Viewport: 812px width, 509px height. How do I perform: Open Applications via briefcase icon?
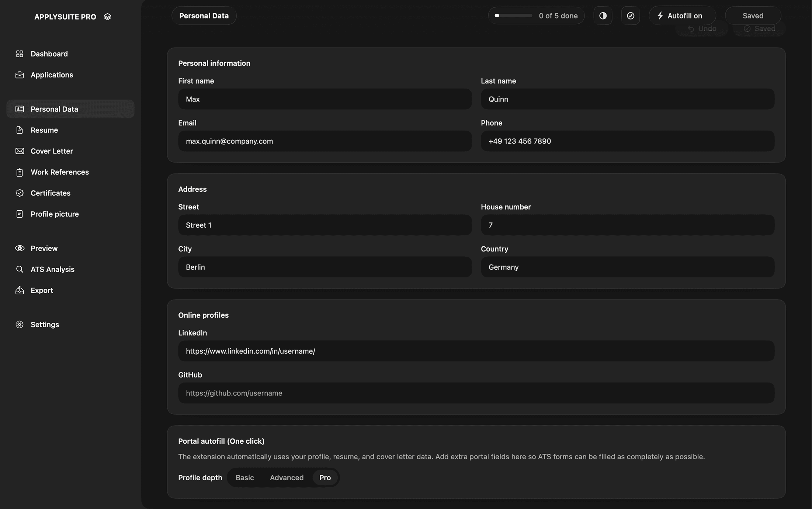point(20,75)
